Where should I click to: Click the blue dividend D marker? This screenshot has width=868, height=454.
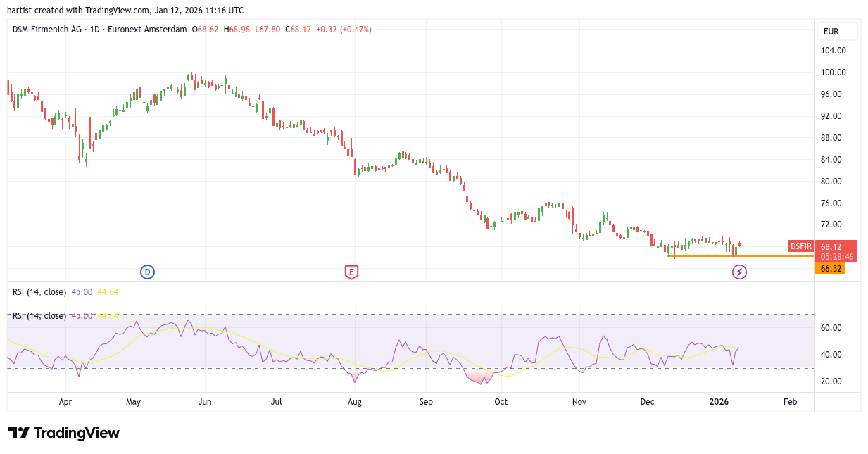147,272
